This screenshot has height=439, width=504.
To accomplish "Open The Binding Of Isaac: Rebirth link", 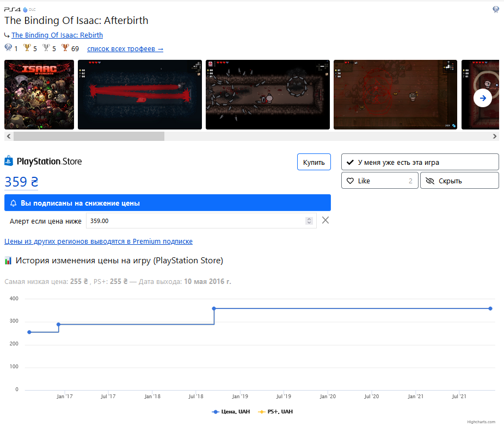I will pyautogui.click(x=57, y=35).
